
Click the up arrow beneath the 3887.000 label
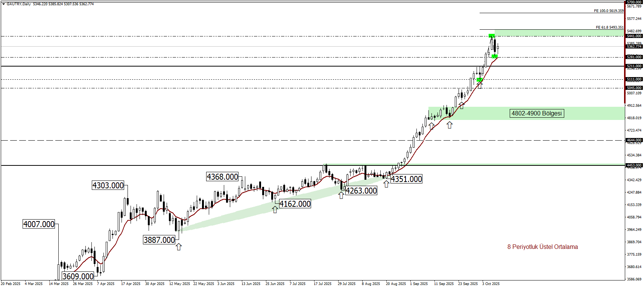(179, 247)
